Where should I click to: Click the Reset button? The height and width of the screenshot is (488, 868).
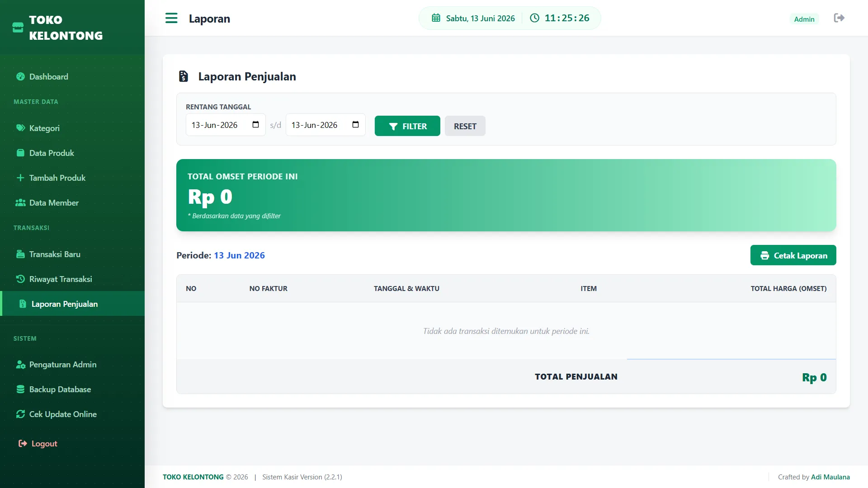pyautogui.click(x=465, y=126)
